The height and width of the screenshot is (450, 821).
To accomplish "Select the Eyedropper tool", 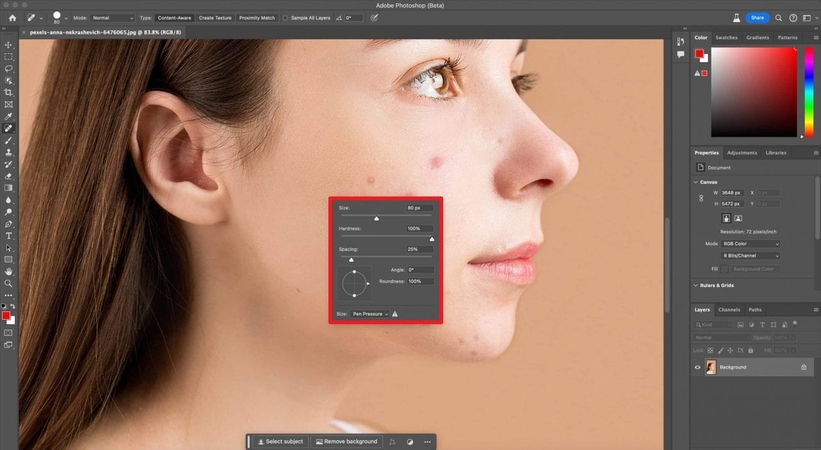I will pyautogui.click(x=9, y=116).
